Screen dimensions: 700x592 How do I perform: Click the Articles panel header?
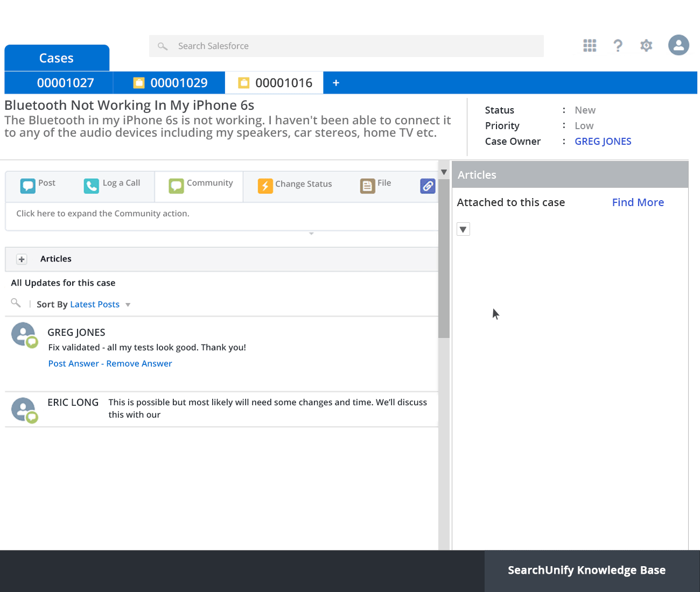570,175
